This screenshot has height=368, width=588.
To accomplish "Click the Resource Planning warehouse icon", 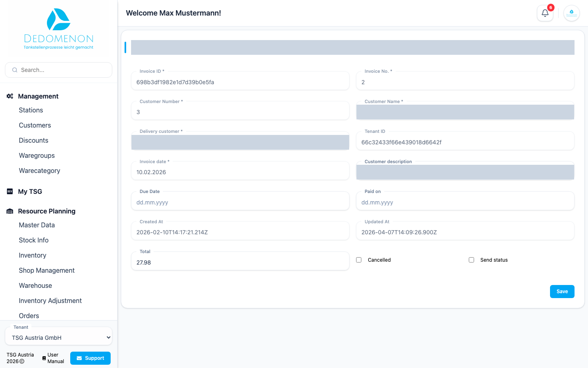I will (10, 211).
